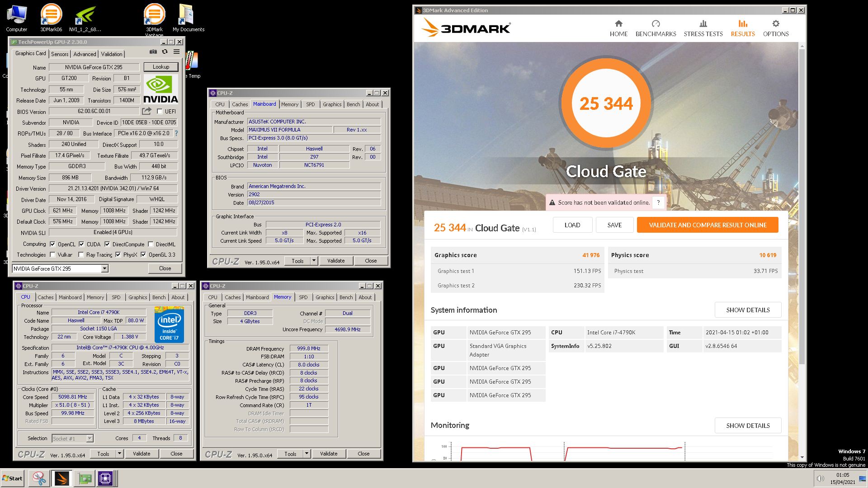This screenshot has width=868, height=488.
Task: Click SHOW DETAILS for Monitoring
Action: point(748,426)
